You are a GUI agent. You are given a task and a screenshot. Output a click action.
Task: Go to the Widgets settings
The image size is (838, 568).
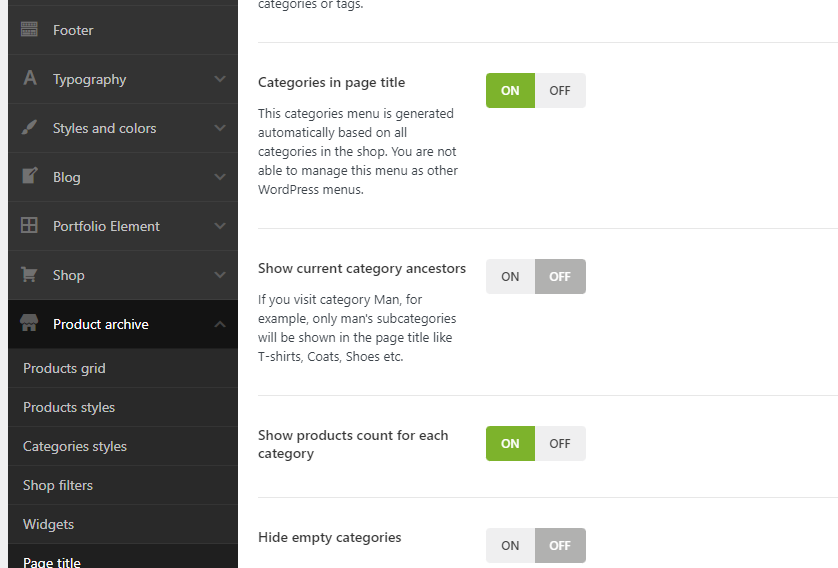48,524
